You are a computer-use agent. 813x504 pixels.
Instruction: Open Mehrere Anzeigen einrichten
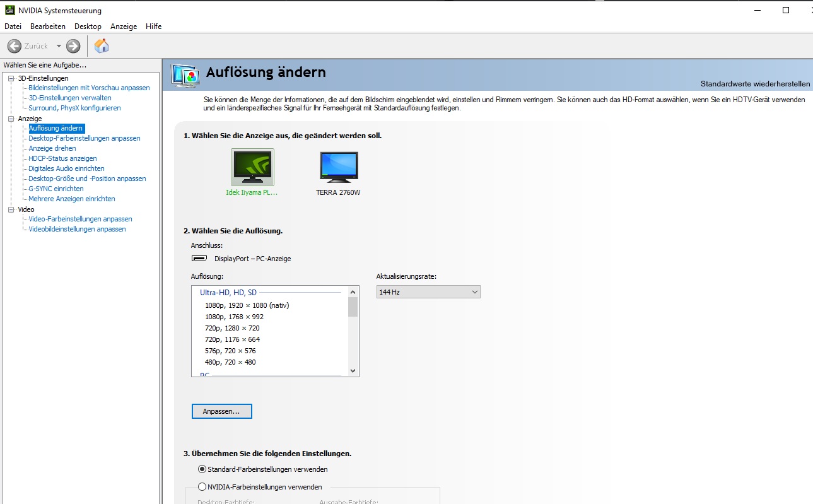click(x=72, y=199)
